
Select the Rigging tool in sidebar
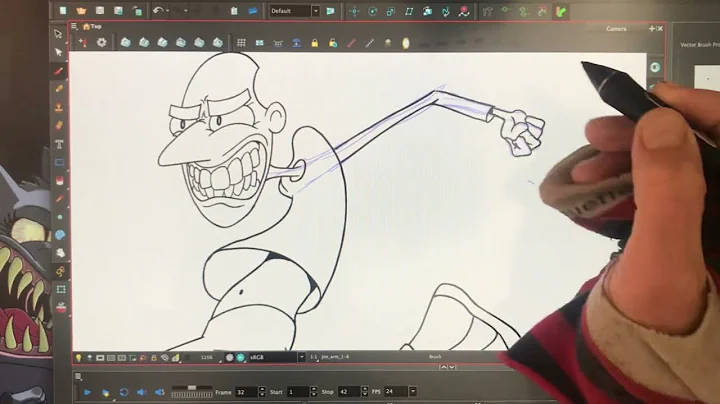pyautogui.click(x=60, y=271)
